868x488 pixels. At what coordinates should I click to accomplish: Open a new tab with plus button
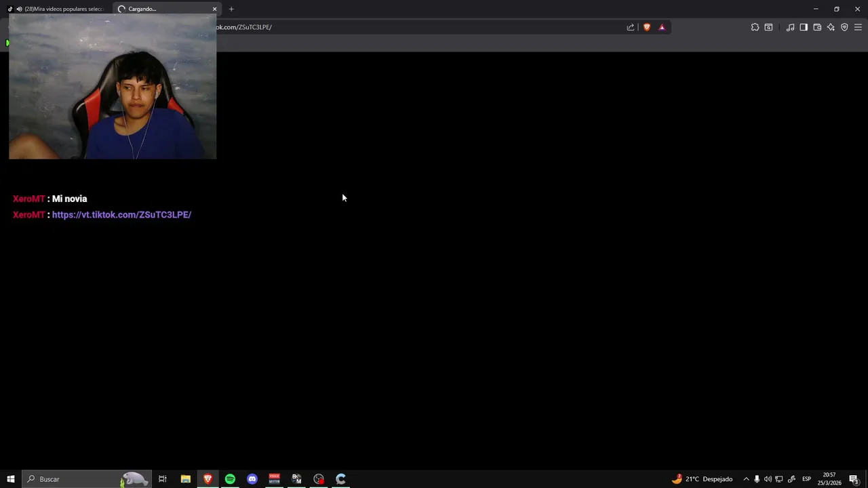click(231, 9)
